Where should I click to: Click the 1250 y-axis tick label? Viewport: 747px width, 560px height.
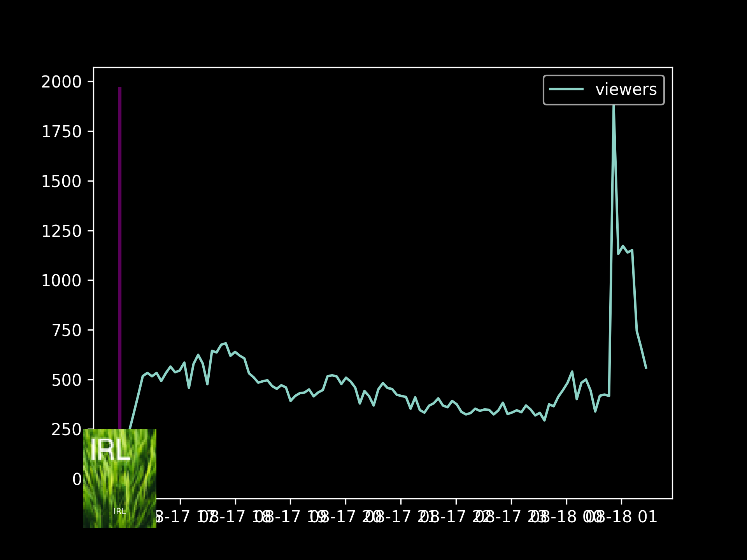pos(61,231)
